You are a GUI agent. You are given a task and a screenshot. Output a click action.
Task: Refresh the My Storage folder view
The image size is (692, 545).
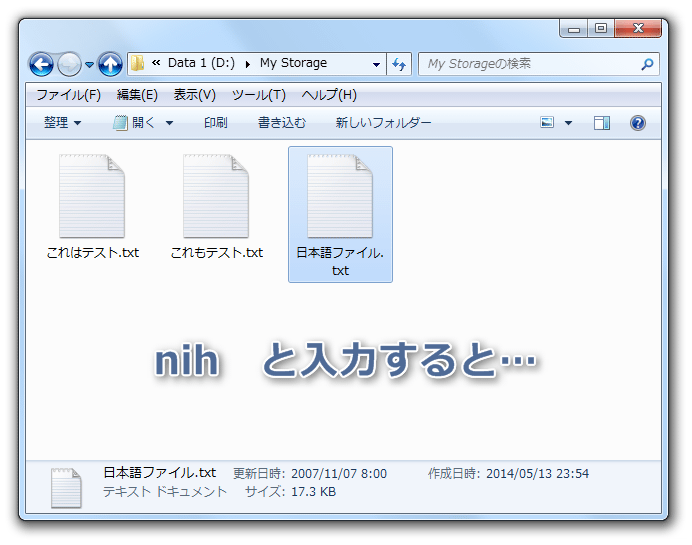[399, 64]
